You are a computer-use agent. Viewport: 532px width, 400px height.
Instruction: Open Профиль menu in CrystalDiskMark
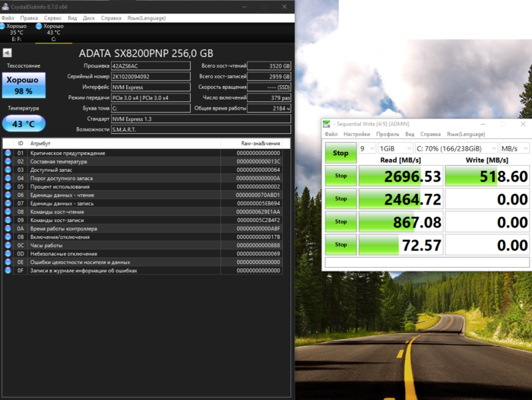388,134
